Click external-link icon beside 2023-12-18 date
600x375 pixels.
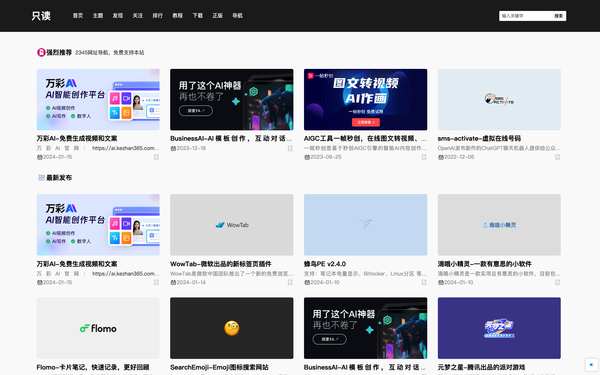(x=290, y=148)
